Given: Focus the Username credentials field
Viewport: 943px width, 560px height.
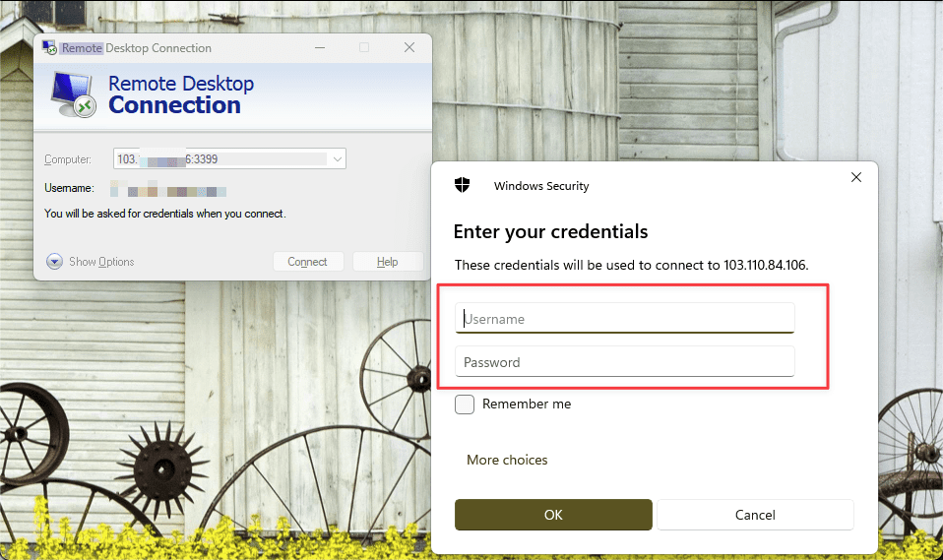Looking at the screenshot, I should pos(624,319).
